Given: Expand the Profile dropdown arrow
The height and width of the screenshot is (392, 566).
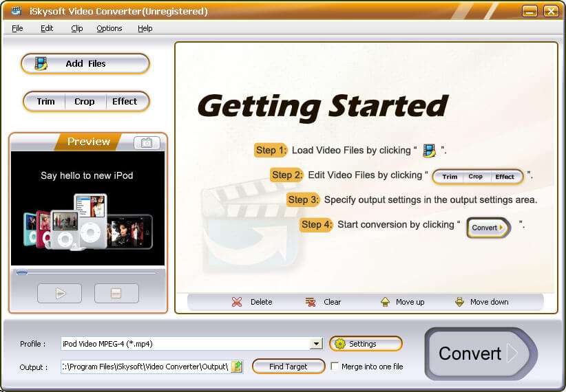Looking at the screenshot, I should pos(316,344).
